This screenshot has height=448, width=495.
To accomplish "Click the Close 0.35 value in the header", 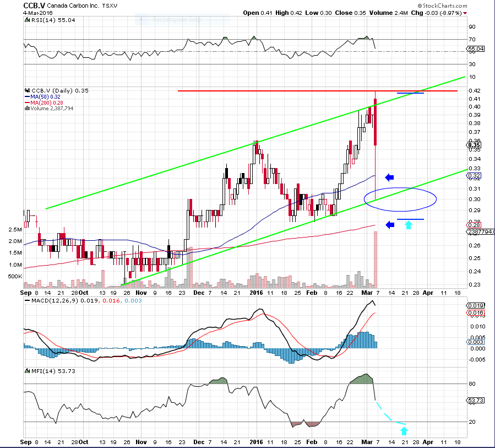I will (x=350, y=13).
